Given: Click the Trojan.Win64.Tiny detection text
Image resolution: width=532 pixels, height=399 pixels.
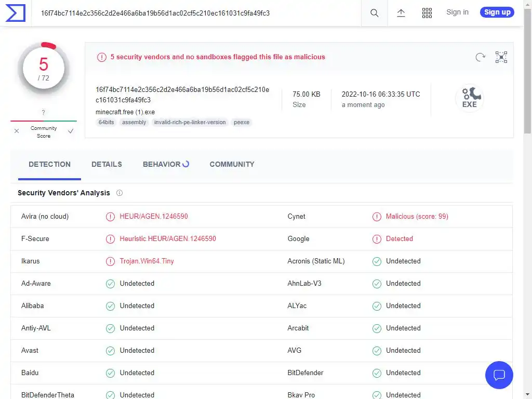Looking at the screenshot, I should click(x=147, y=261).
